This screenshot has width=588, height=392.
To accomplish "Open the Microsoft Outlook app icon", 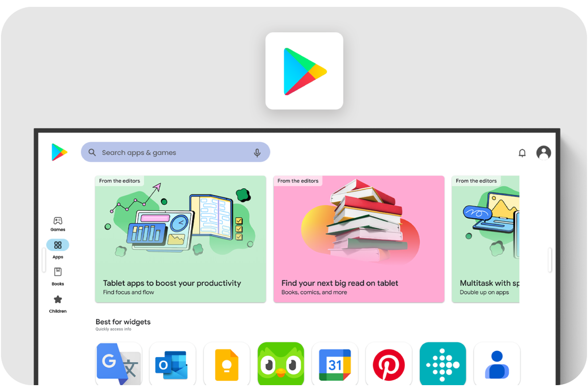I will pos(172,364).
